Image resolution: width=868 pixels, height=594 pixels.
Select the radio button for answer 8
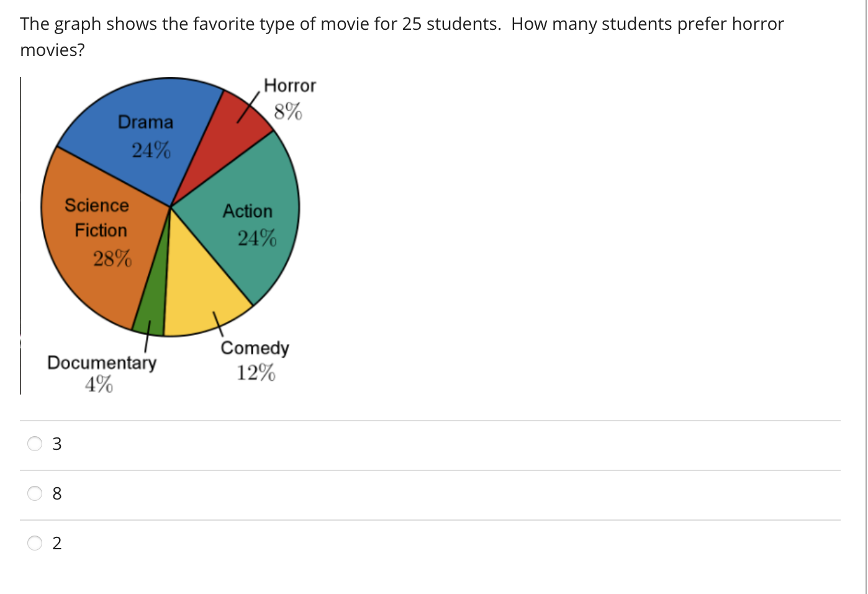35,493
